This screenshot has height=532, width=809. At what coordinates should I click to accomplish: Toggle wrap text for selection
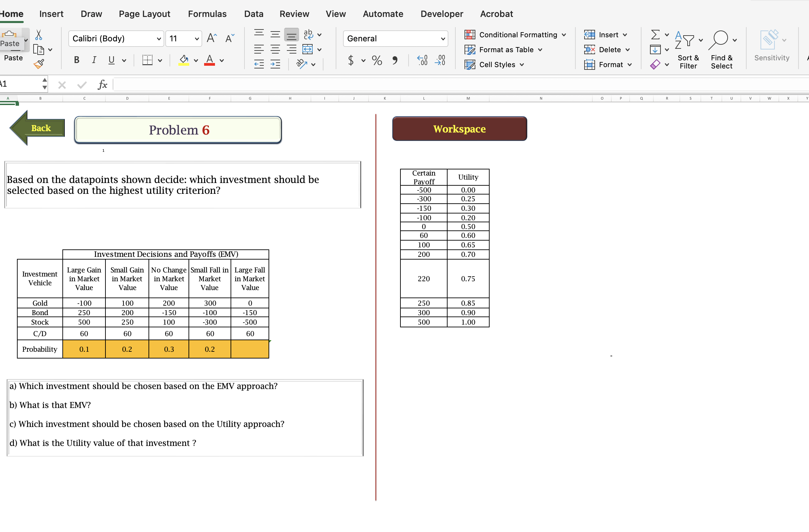[308, 34]
